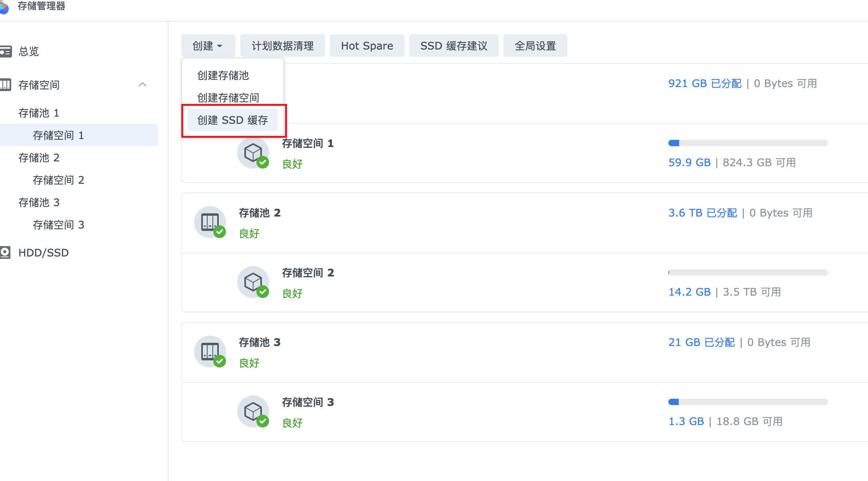The height and width of the screenshot is (481, 868).
Task: Select 创建存储池 from the menu
Action: point(223,76)
